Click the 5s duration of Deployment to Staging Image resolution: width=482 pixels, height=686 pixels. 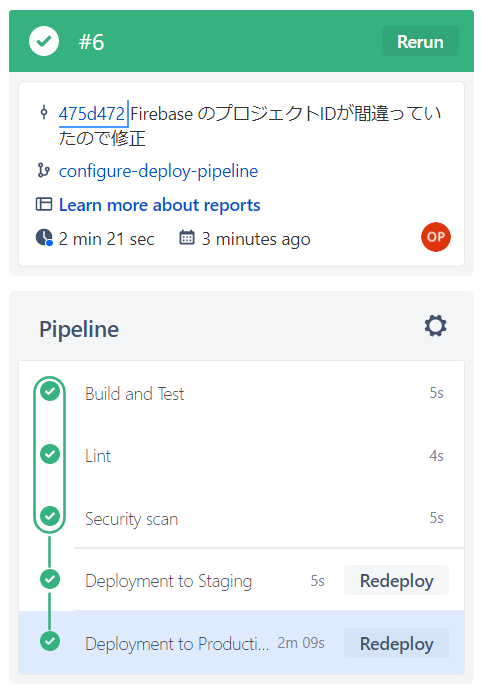point(318,581)
